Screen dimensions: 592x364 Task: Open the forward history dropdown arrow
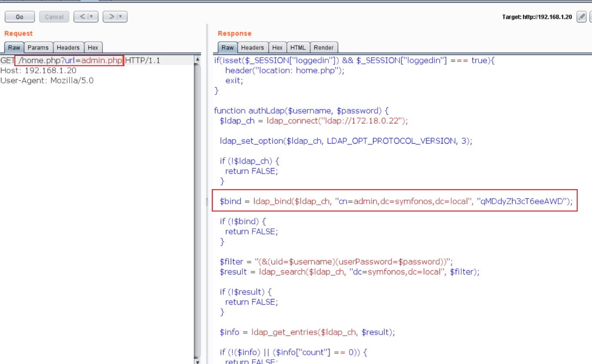[121, 17]
